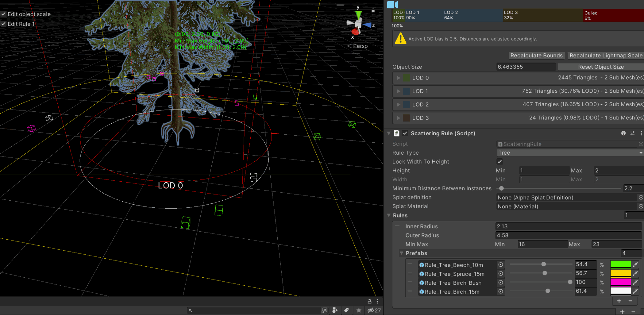Viewport: 644px width, 315px height.
Task: Click the Height Min input field
Action: [x=544, y=170]
